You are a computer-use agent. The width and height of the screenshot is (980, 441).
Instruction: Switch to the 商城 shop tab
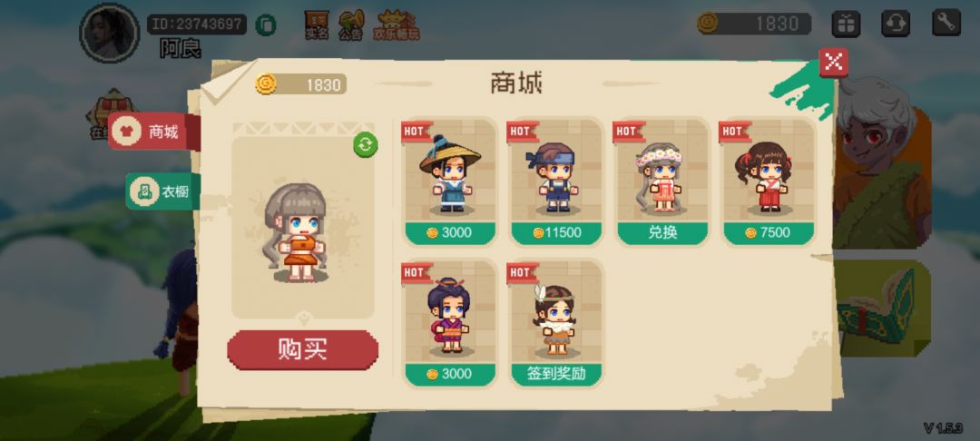(x=154, y=132)
